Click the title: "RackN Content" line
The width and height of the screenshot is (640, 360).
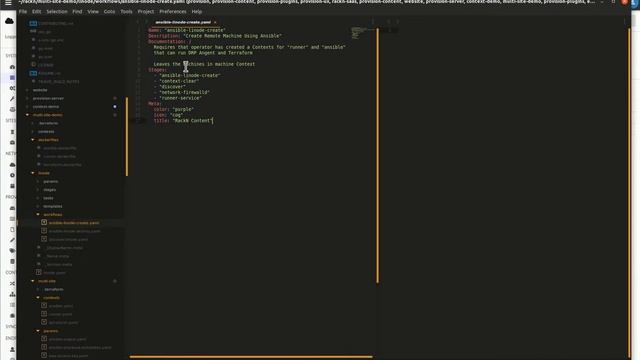[x=183, y=121]
